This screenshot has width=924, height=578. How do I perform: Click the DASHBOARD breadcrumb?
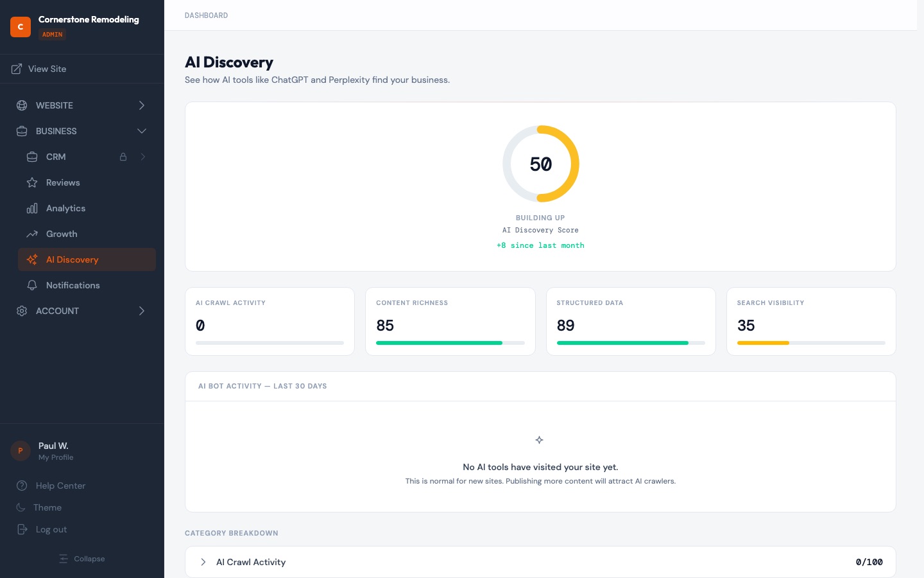coord(206,15)
